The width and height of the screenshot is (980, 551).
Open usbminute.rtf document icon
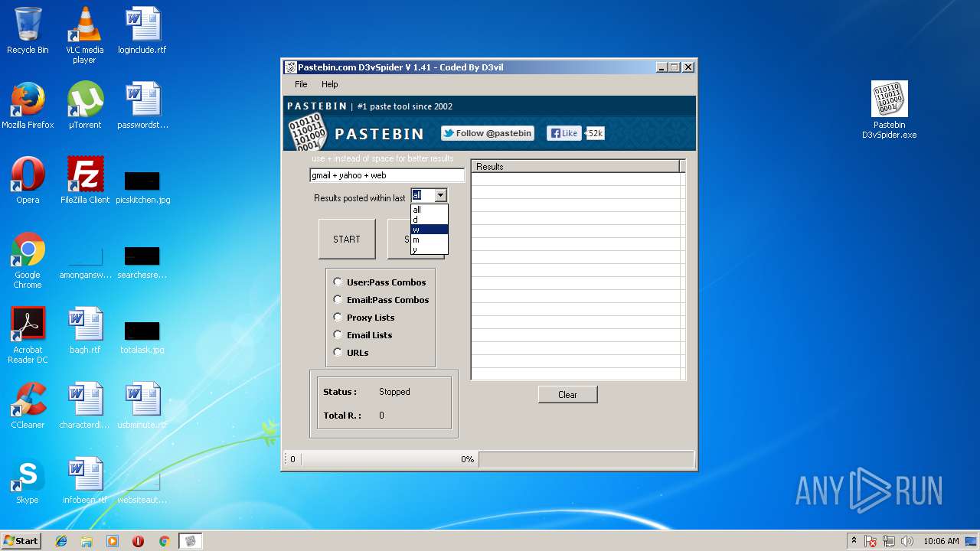(142, 406)
